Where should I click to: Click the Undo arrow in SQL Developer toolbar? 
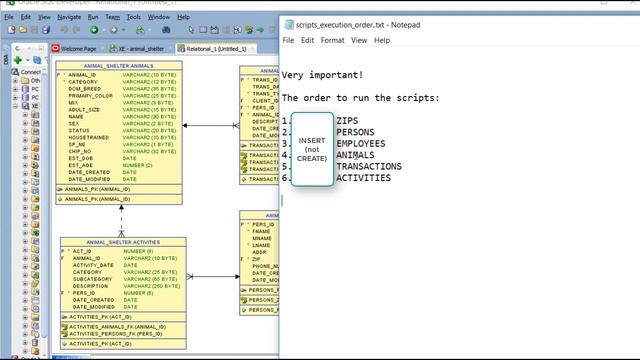[x=64, y=30]
